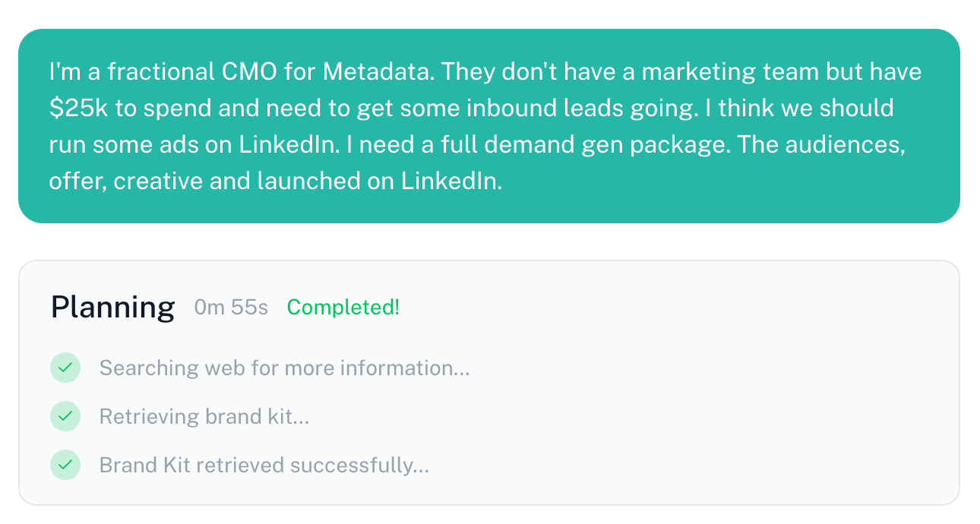Click the checkmark beside "Searching web for more information"

(65, 368)
